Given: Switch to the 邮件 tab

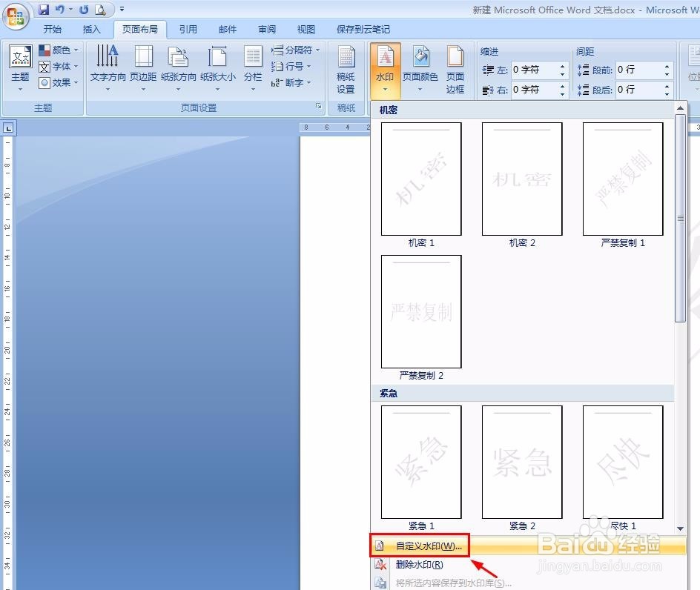Looking at the screenshot, I should tap(227, 30).
